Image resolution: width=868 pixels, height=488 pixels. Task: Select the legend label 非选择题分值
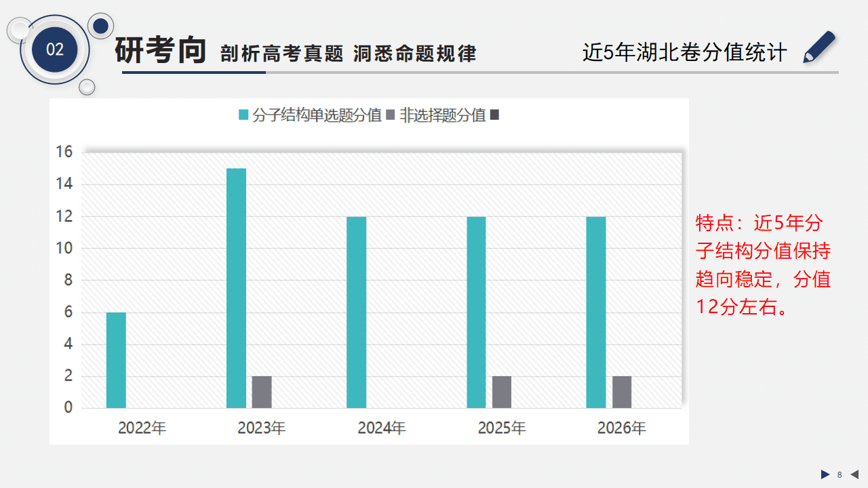443,115
